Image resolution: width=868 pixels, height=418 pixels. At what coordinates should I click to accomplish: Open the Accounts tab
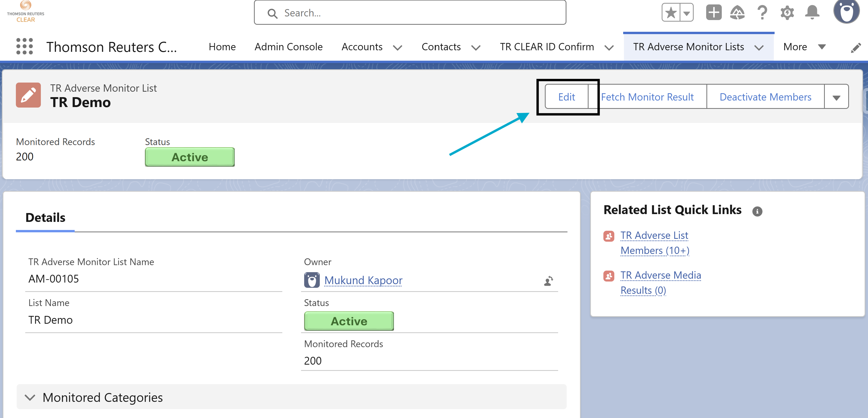(362, 47)
